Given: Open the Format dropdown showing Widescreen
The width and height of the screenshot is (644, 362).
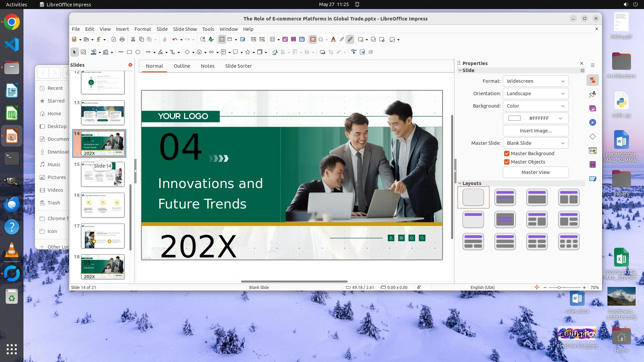Looking at the screenshot, I should tap(535, 81).
